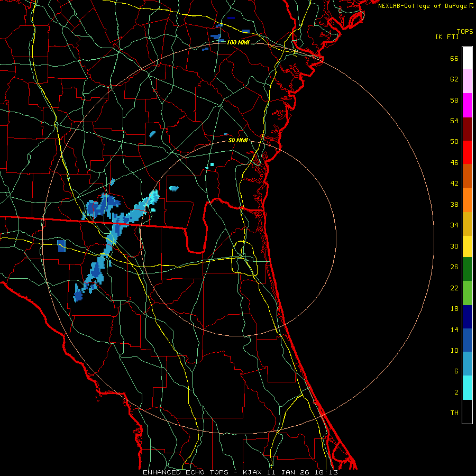Click the 14 legend value

454,329
